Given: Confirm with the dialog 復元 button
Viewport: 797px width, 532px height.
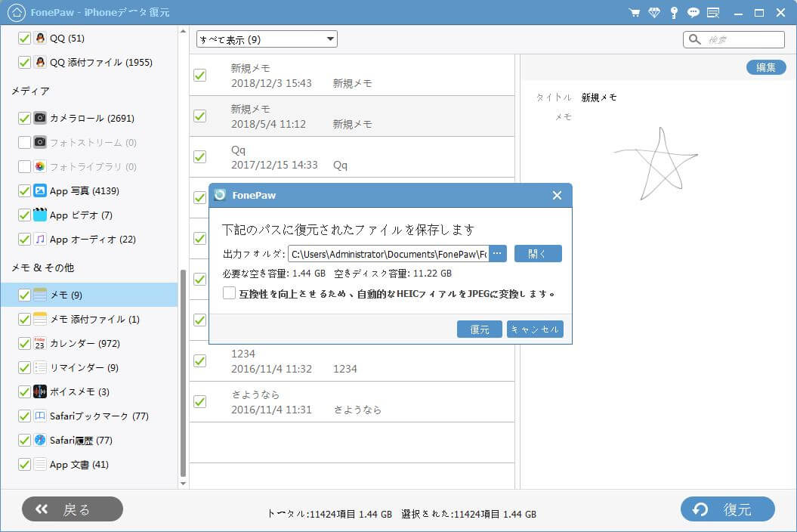Looking at the screenshot, I should point(479,329).
